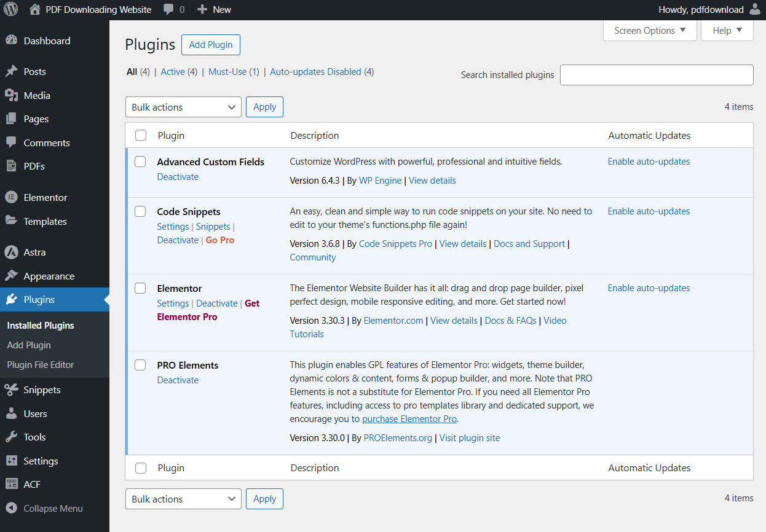Tick the select-all checkbox in table header
Screen dimensions: 766x532
point(141,135)
